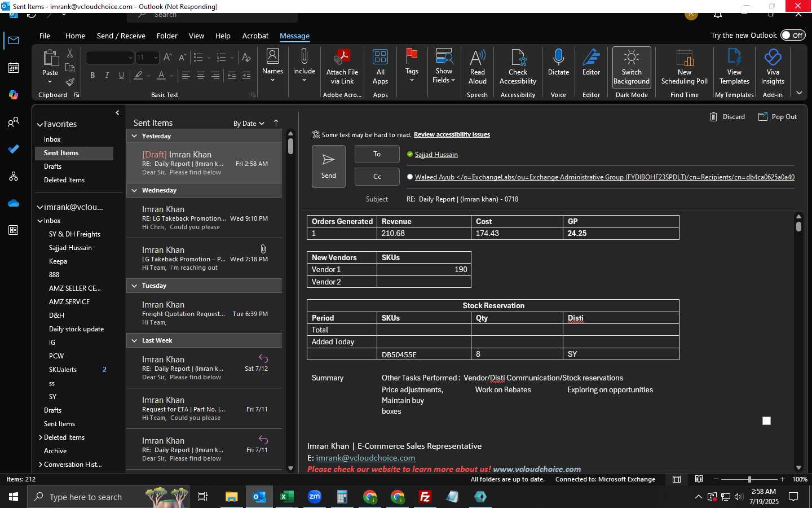Toggle bold formatting
This screenshot has height=508, width=812.
(x=92, y=76)
